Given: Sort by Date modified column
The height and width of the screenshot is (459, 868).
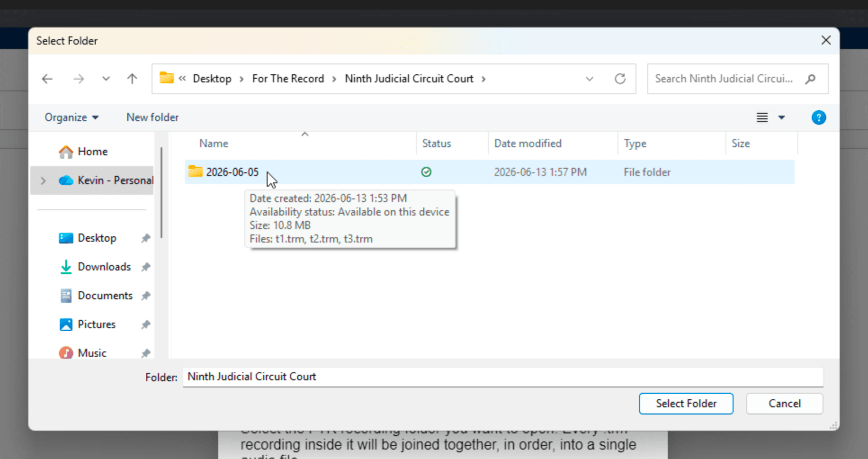Looking at the screenshot, I should (x=528, y=144).
